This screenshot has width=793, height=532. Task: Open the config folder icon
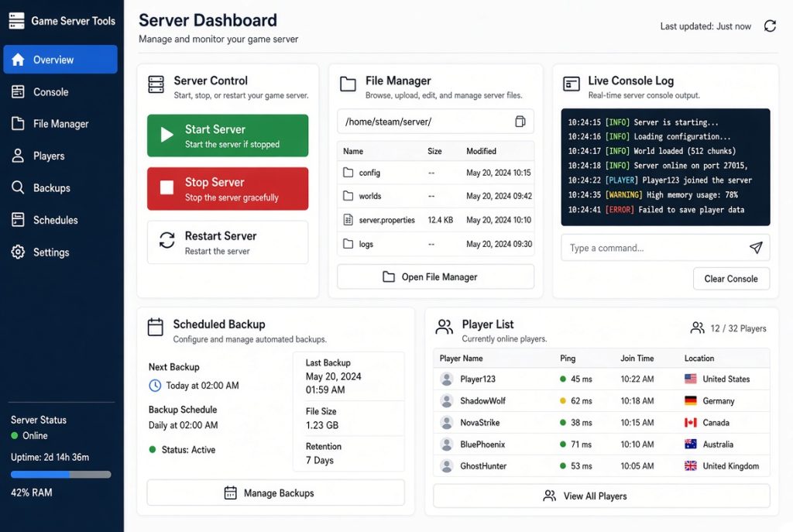(x=348, y=173)
